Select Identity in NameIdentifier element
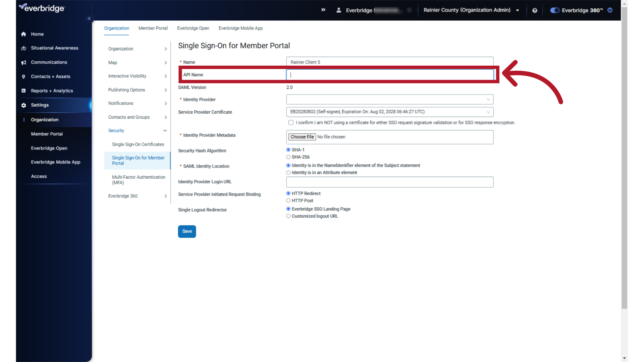The image size is (644, 362). click(x=288, y=165)
